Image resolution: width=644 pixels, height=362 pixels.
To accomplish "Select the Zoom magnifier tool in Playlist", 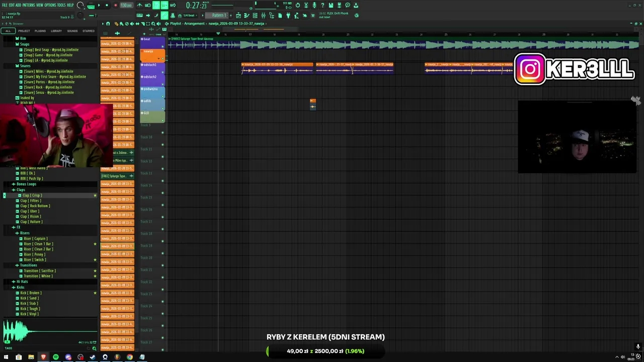I will click(x=153, y=24).
